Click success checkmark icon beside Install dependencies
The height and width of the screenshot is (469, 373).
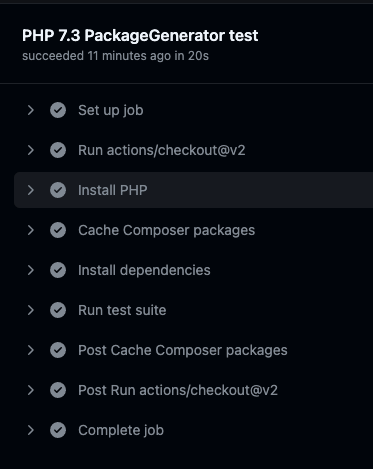[58, 270]
